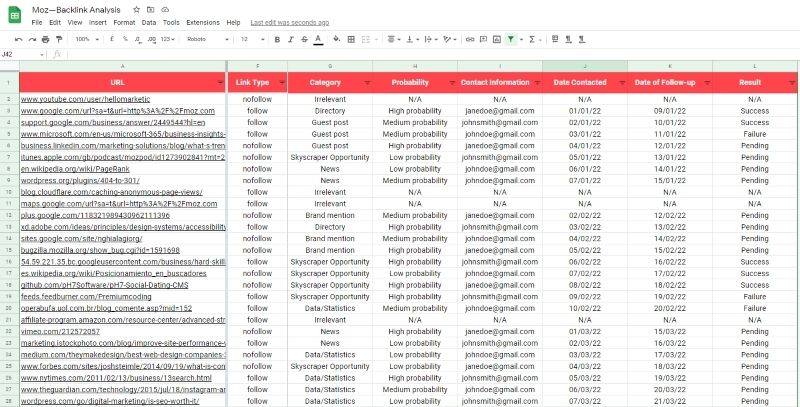
Task: Apply italic formatting
Action: pos(291,39)
